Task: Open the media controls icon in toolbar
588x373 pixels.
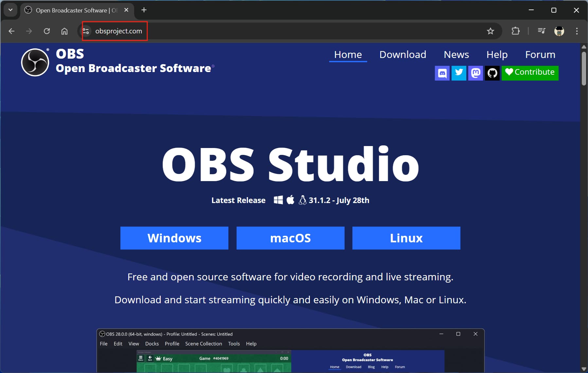Action: click(542, 31)
